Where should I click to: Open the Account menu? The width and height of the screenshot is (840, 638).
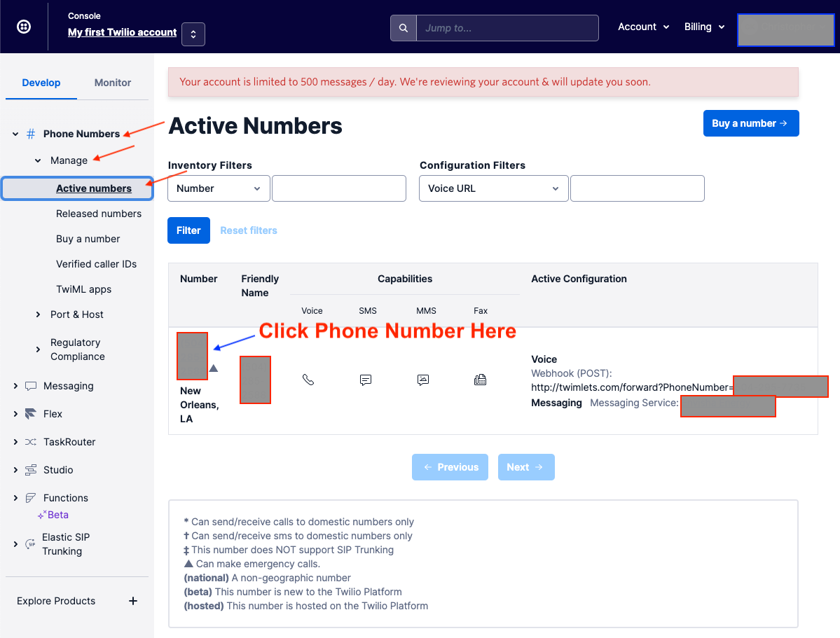point(643,27)
